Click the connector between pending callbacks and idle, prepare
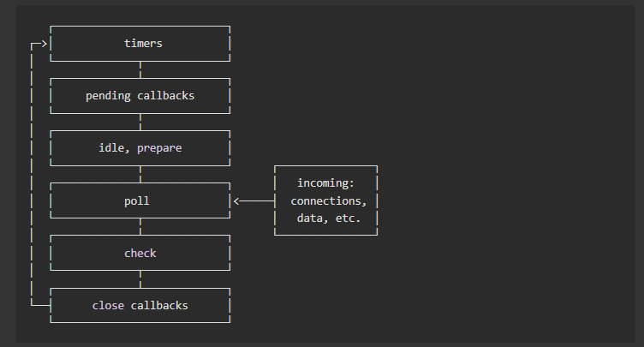 point(140,122)
